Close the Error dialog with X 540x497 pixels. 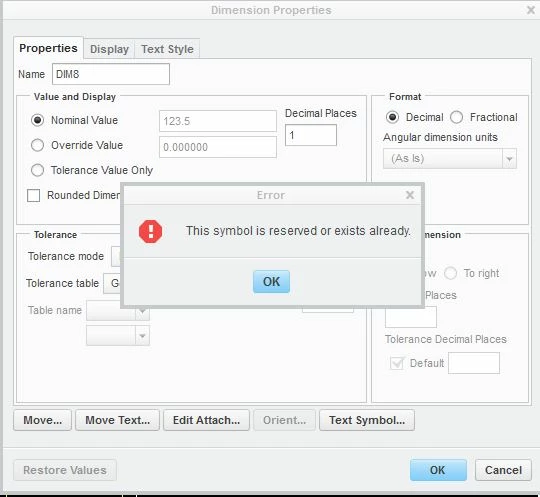409,195
